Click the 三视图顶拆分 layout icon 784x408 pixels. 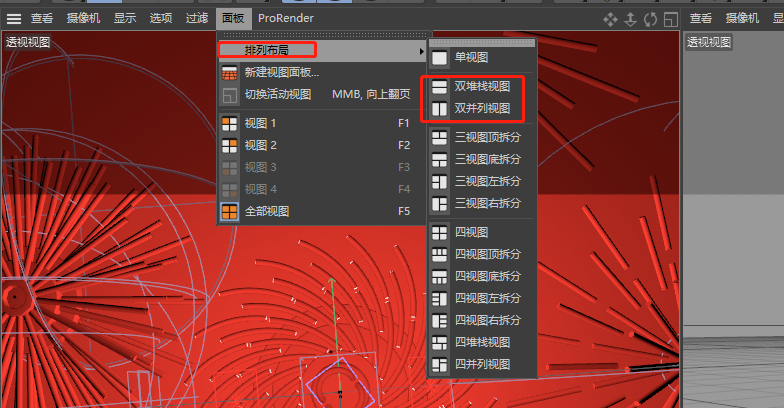pyautogui.click(x=440, y=138)
